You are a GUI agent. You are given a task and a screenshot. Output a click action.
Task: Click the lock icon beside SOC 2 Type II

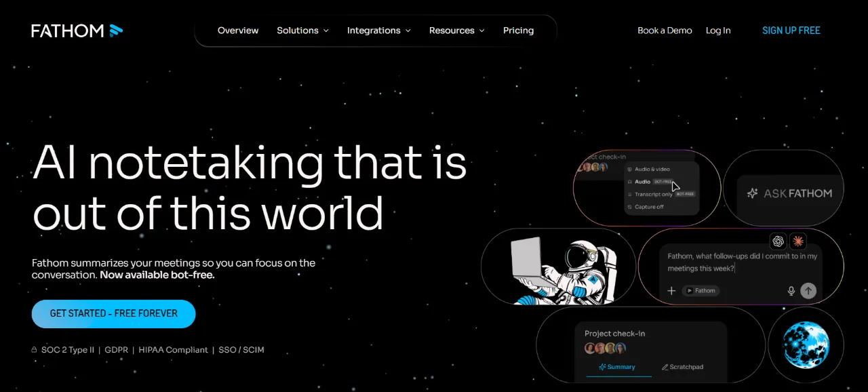pyautogui.click(x=34, y=350)
